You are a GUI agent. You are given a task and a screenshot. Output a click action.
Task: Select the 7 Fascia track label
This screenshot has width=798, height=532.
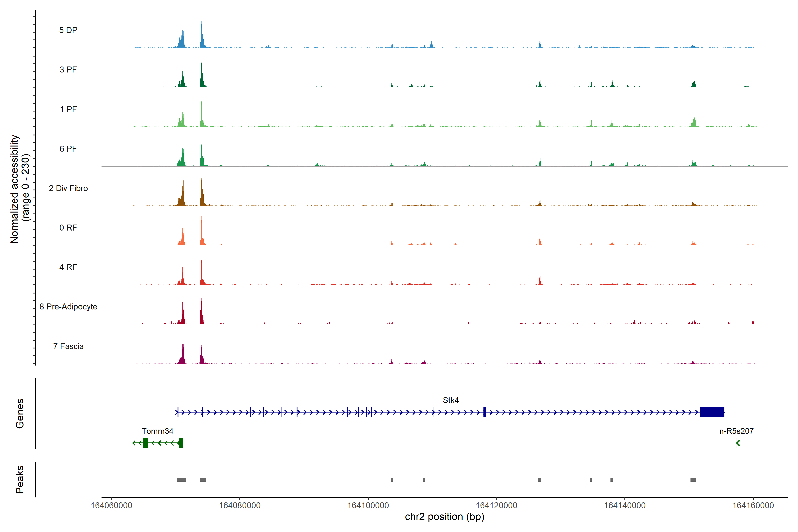pos(68,346)
